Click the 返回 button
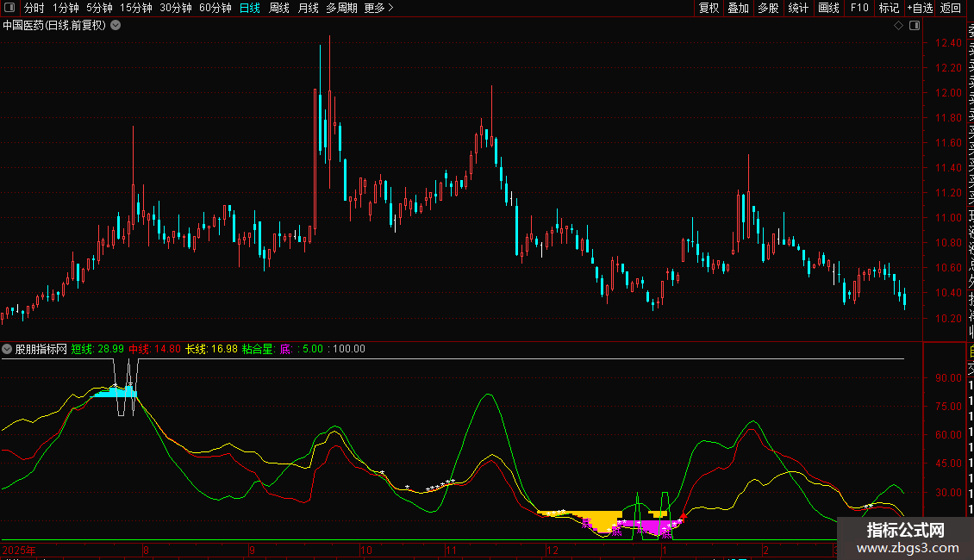The image size is (974, 560). (951, 8)
